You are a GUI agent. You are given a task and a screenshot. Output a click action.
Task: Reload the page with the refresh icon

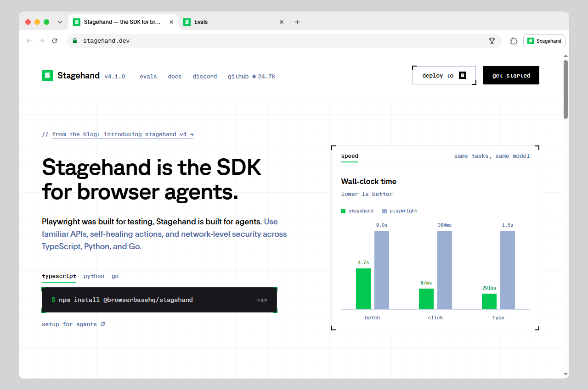[55, 41]
